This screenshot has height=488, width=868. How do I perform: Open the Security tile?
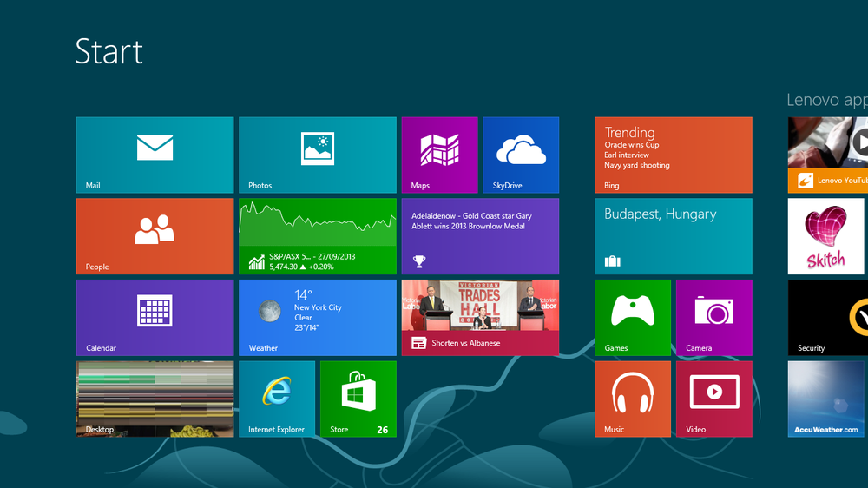[x=828, y=318]
